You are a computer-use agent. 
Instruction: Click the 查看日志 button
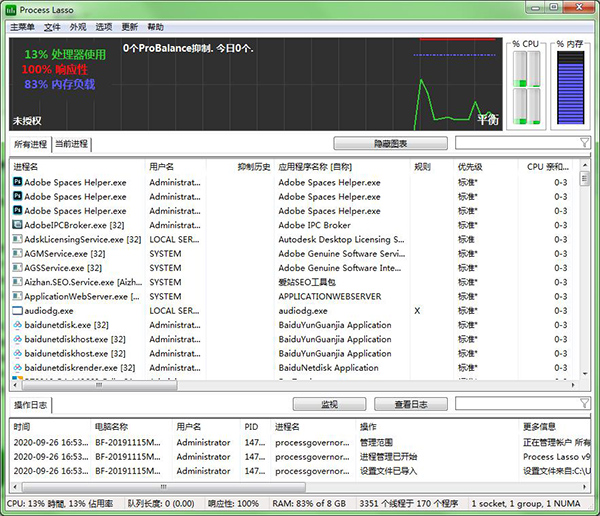click(411, 404)
